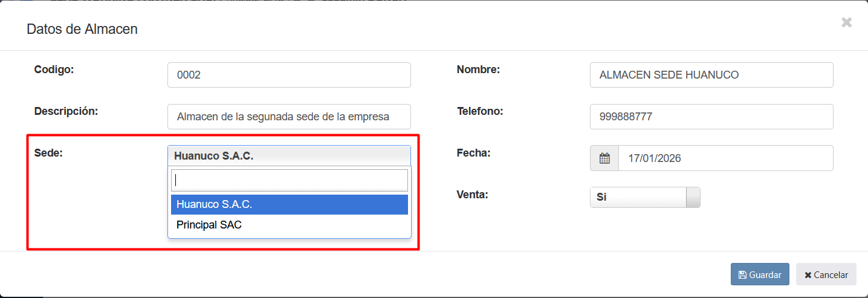This screenshot has height=298, width=868.
Task: Click the Fecha date field
Action: [725, 158]
